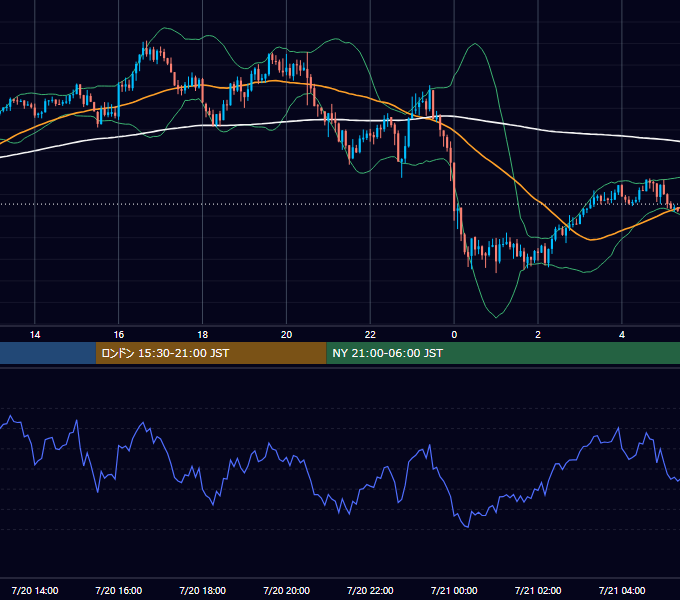
Task: Click the 7/20 18:00 indicator axis label
Action: pyautogui.click(x=203, y=590)
